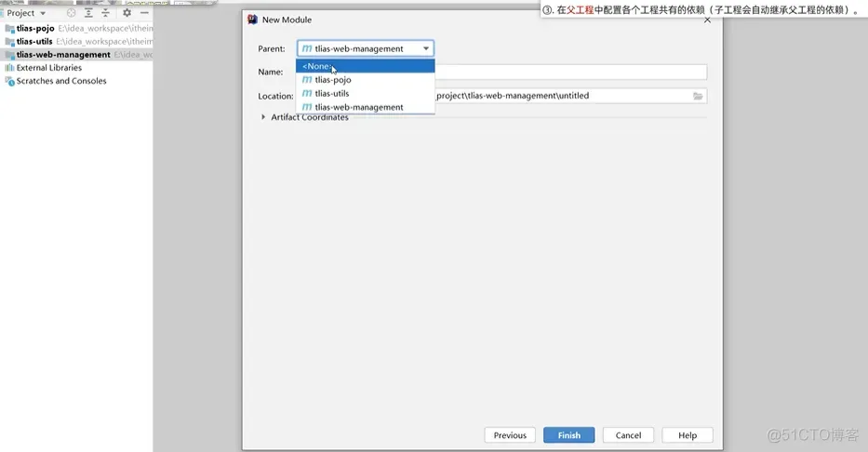Open the Project view dropdown

click(26, 13)
